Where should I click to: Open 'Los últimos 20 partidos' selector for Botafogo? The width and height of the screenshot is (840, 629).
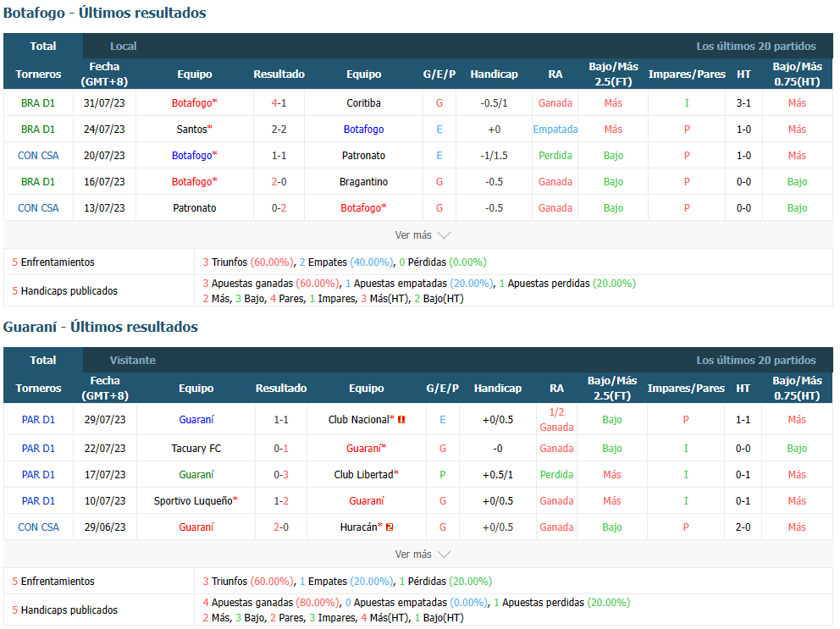click(x=756, y=46)
